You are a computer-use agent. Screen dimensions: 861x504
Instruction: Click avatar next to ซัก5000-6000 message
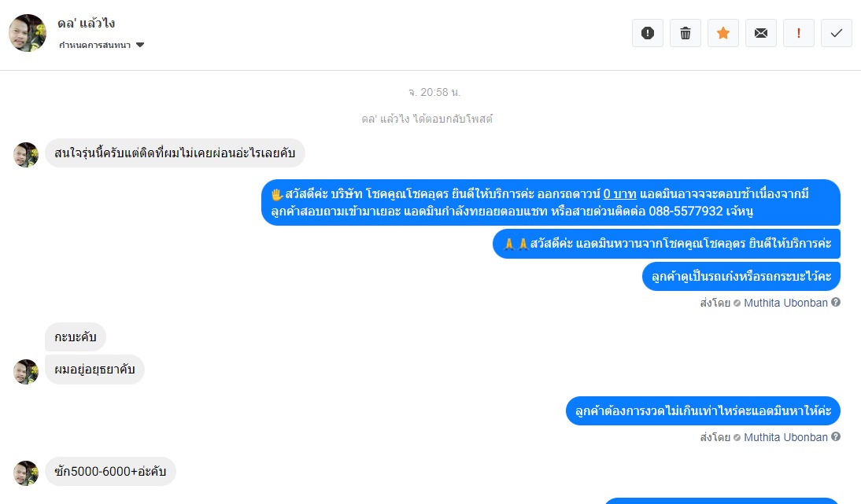pyautogui.click(x=26, y=473)
